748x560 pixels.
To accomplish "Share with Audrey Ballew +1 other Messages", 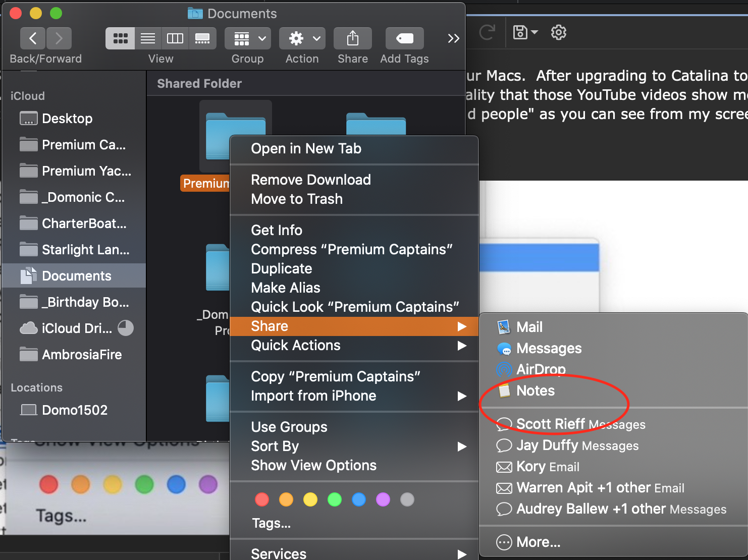I will (613, 509).
